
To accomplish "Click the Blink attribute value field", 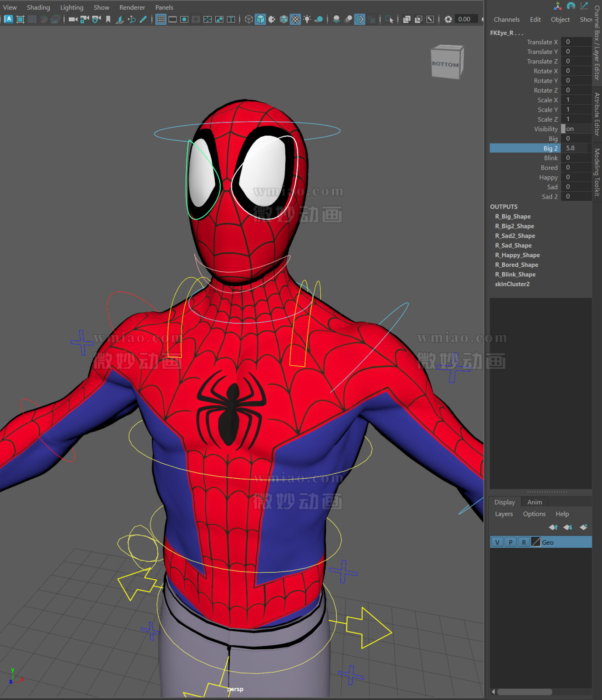I will tap(575, 158).
